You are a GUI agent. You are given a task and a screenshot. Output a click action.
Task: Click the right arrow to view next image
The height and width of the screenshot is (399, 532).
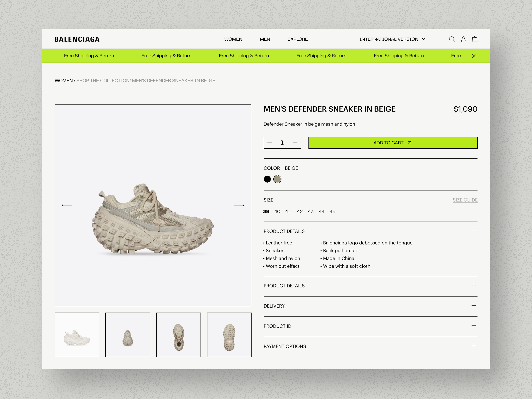coord(239,205)
